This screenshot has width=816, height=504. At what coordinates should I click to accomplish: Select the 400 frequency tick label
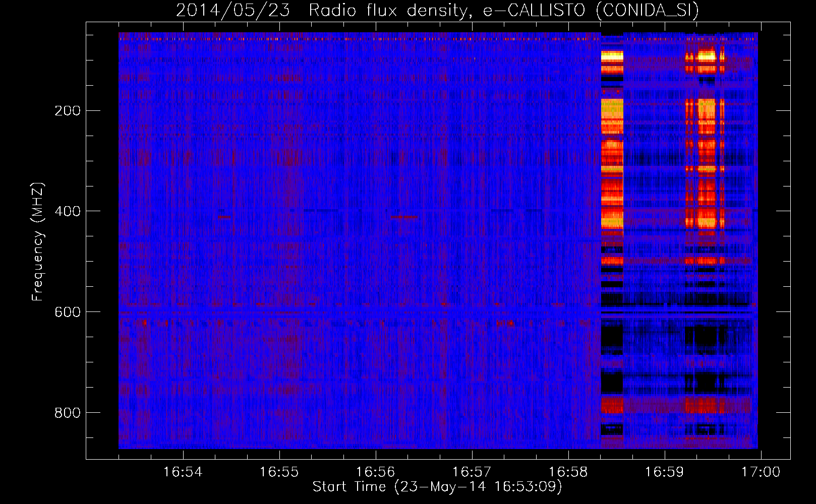click(x=67, y=212)
